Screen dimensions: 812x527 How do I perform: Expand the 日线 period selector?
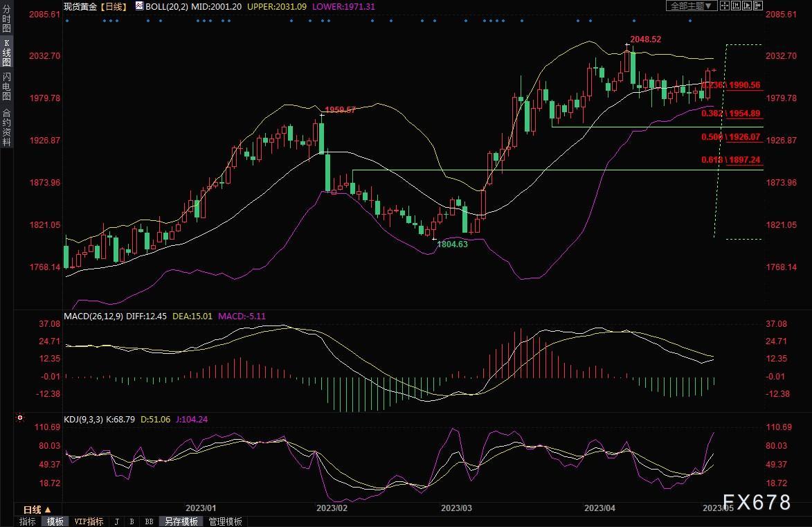37,510
